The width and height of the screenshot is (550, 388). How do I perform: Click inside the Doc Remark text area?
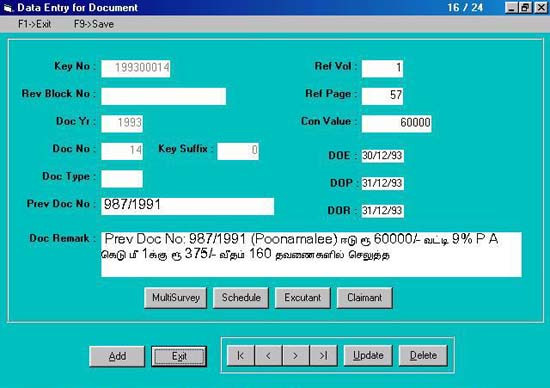[311, 254]
